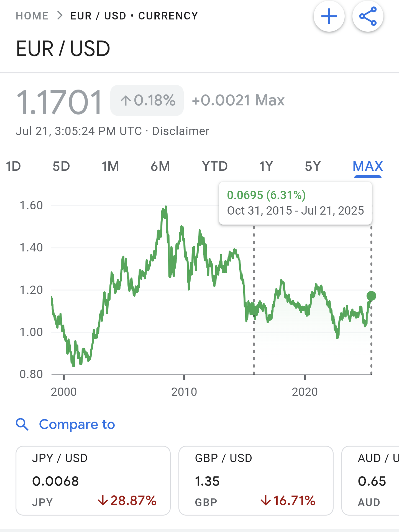Select the 6M time range
This screenshot has width=399, height=532.
[x=160, y=166]
